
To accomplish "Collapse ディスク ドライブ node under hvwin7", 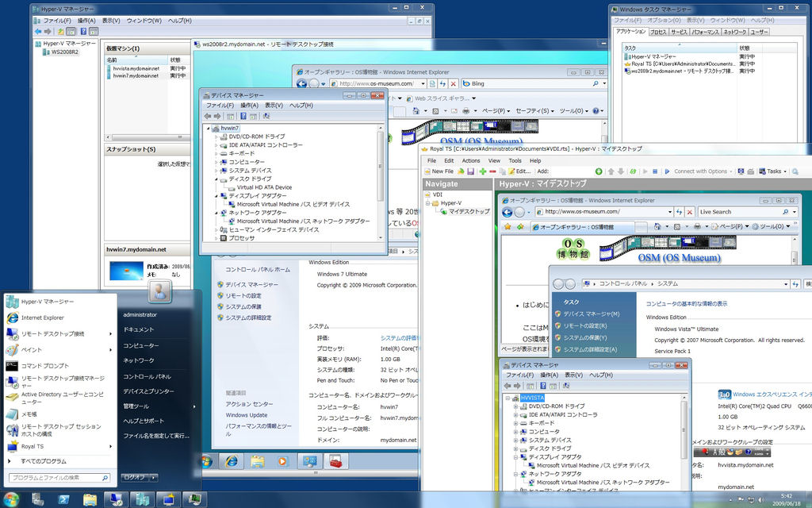I will click(x=216, y=179).
